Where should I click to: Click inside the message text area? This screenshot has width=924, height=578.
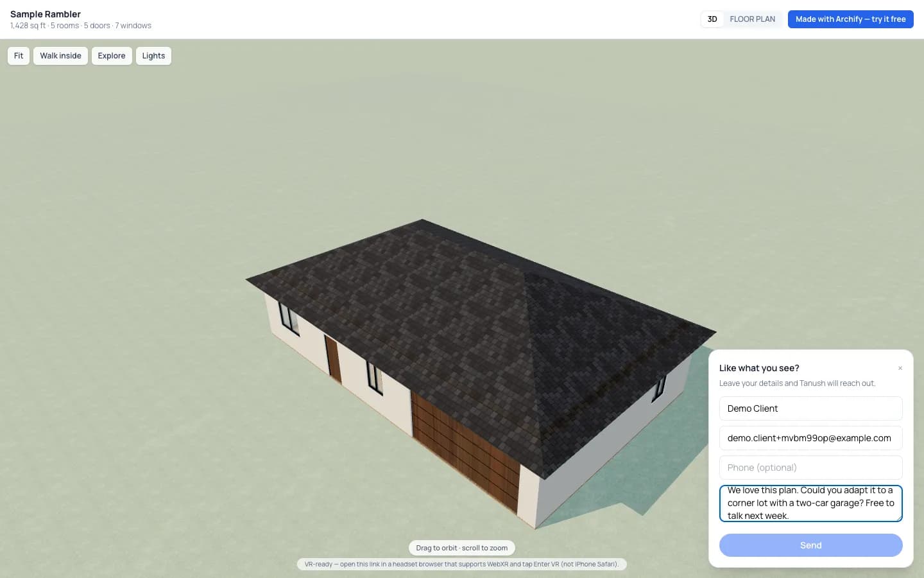tap(810, 504)
